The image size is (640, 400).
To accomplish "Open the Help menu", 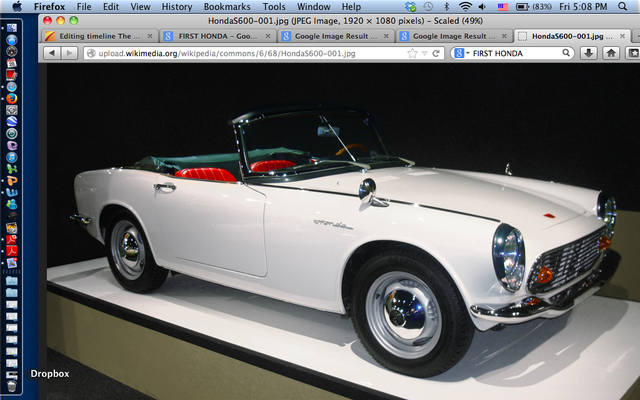I will (x=351, y=7).
